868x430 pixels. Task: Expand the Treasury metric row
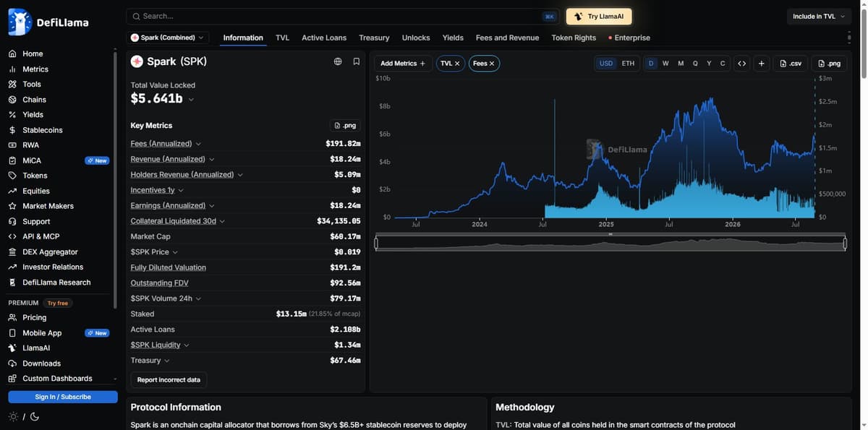click(x=167, y=361)
